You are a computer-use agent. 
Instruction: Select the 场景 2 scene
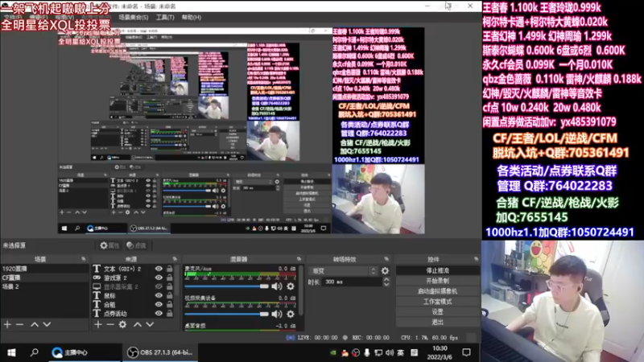[x=44, y=287]
